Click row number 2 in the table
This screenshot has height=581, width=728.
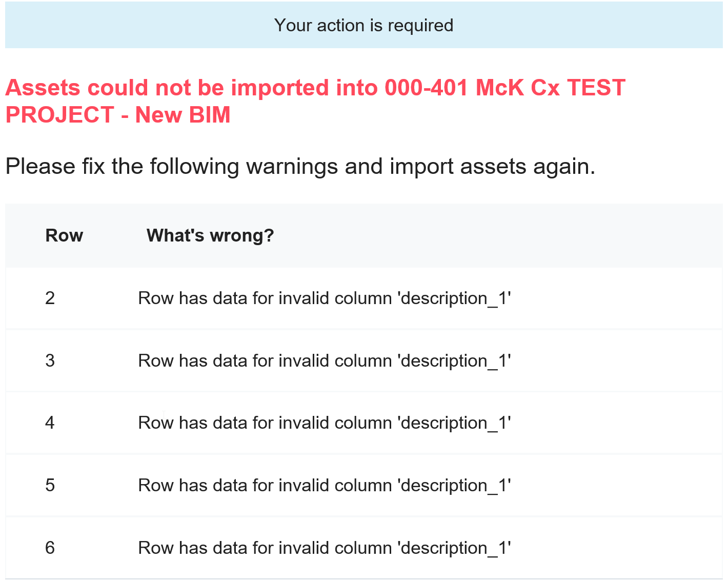(50, 298)
